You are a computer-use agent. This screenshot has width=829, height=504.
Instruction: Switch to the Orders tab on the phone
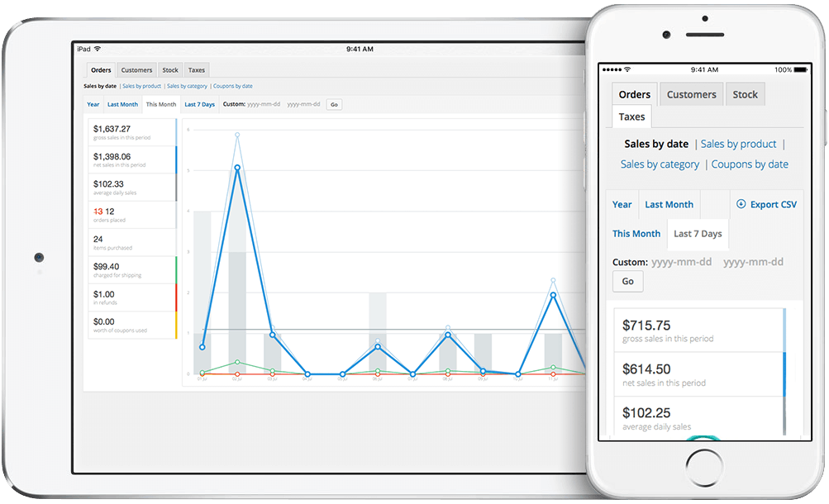click(x=633, y=93)
